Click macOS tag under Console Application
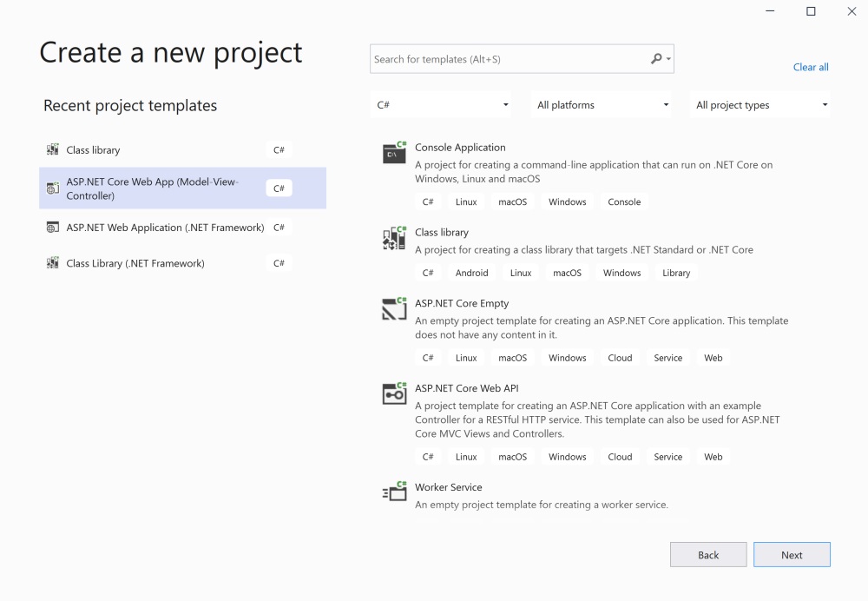Image resolution: width=868 pixels, height=601 pixels. pyautogui.click(x=513, y=201)
